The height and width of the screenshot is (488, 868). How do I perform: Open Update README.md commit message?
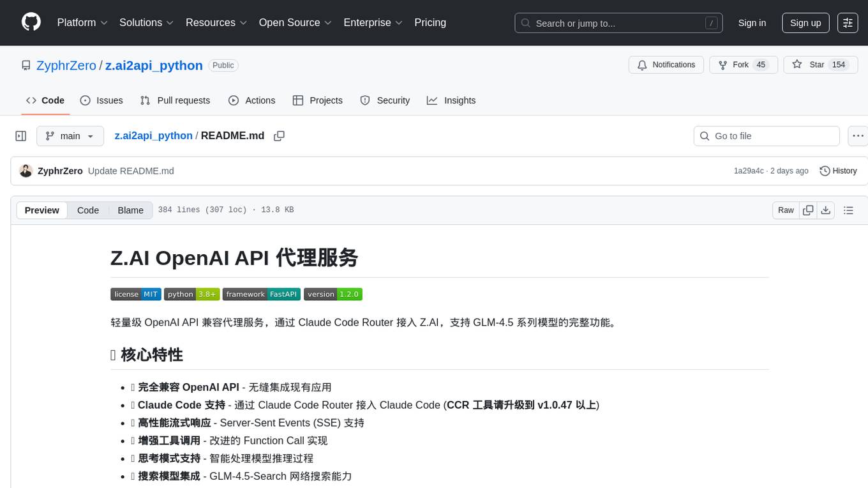point(131,171)
